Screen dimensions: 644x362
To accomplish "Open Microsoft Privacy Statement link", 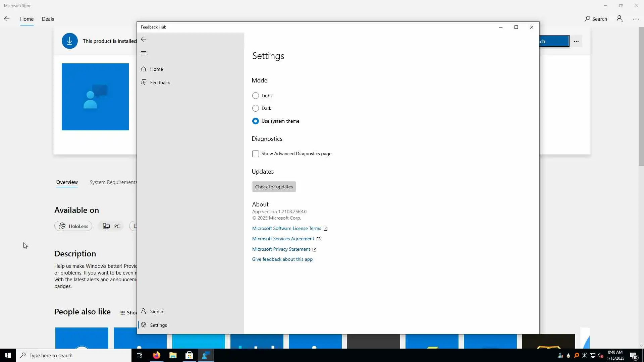I will coord(281,249).
